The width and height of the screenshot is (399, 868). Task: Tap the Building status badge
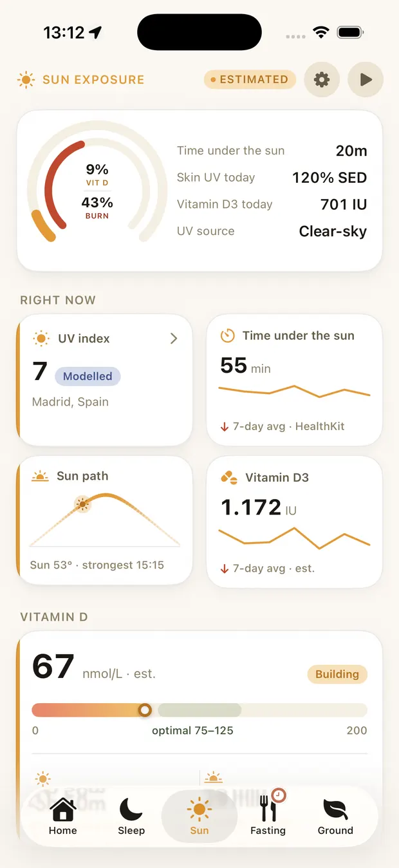point(337,675)
